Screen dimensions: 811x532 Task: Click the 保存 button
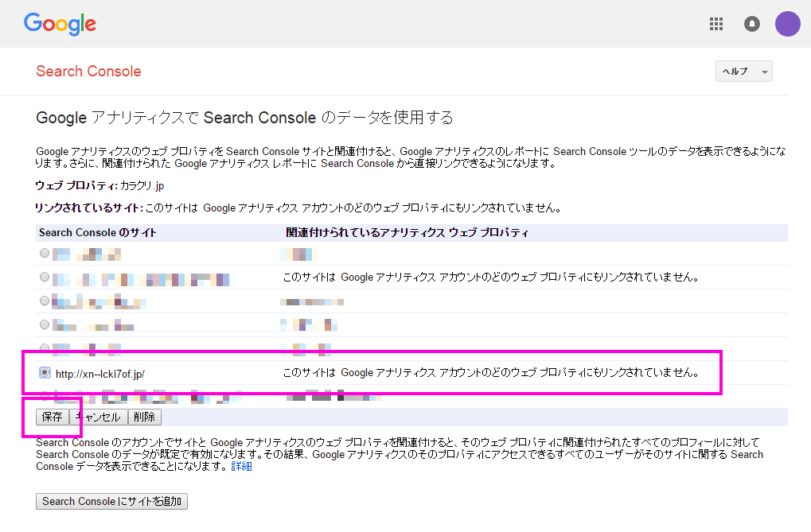click(x=53, y=417)
